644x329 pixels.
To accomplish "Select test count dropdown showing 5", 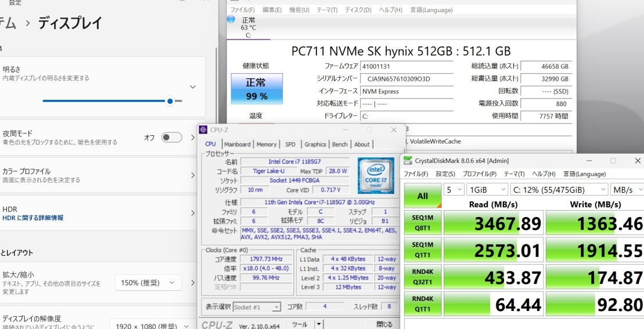I will pyautogui.click(x=454, y=190).
